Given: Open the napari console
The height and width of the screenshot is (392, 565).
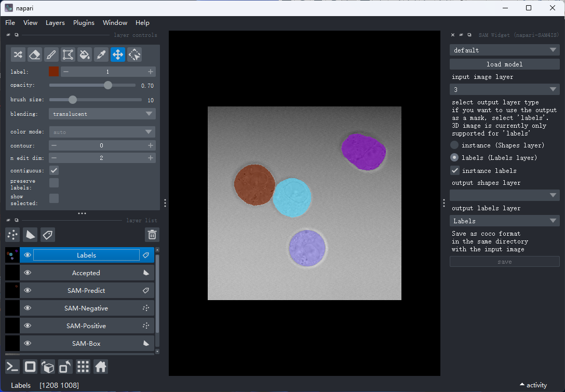Looking at the screenshot, I should pyautogui.click(x=12, y=367).
